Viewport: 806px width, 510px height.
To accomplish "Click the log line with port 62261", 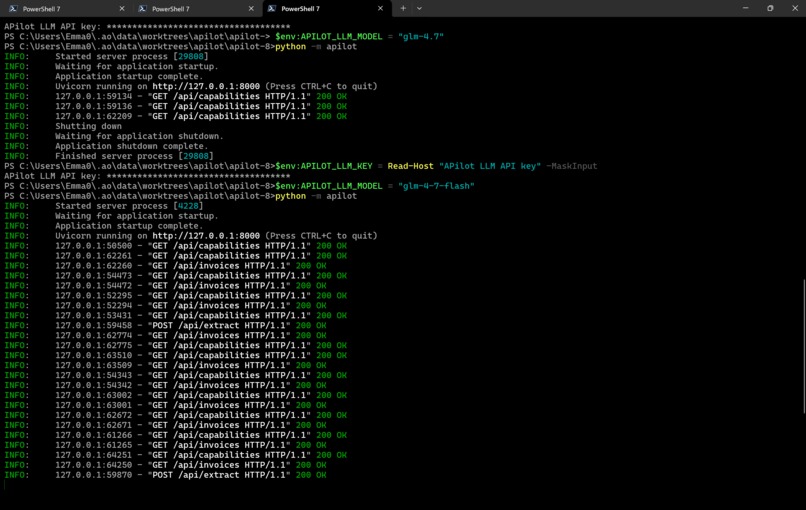I will point(175,256).
